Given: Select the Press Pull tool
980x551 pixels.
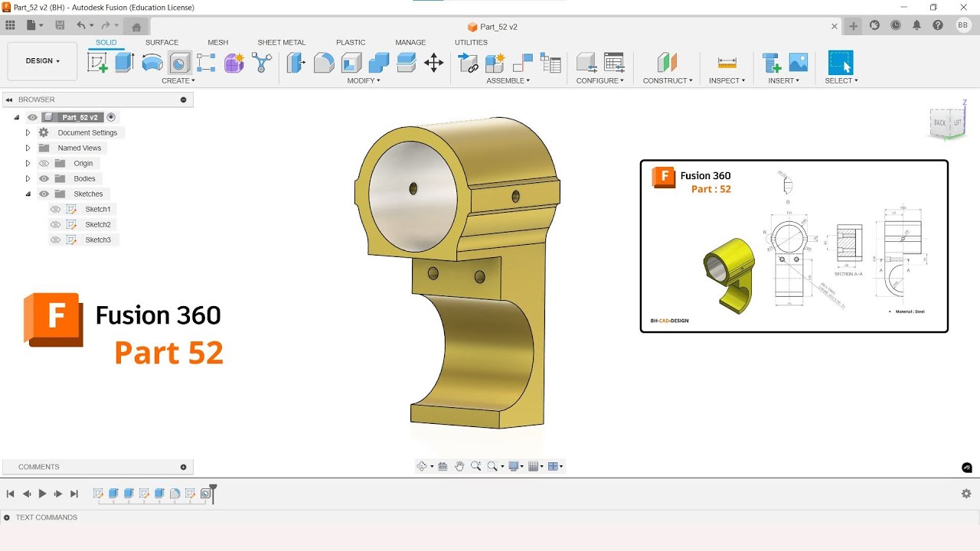Looking at the screenshot, I should [x=296, y=62].
